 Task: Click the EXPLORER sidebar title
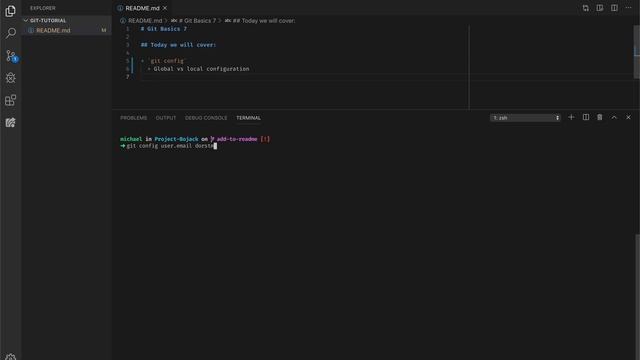[42, 8]
